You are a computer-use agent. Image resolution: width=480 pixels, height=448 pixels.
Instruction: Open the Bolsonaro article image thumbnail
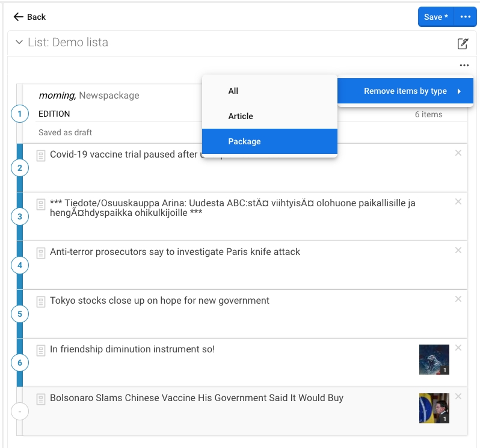point(434,408)
